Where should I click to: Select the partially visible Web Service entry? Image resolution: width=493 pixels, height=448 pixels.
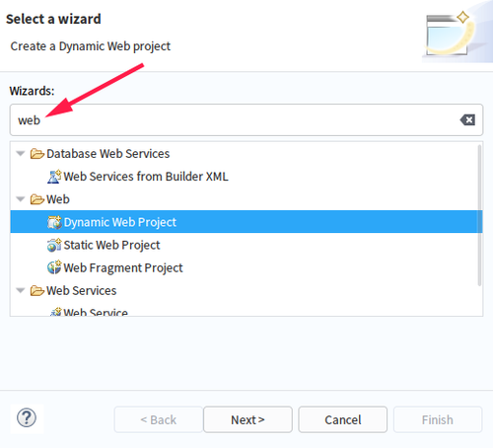[96, 312]
